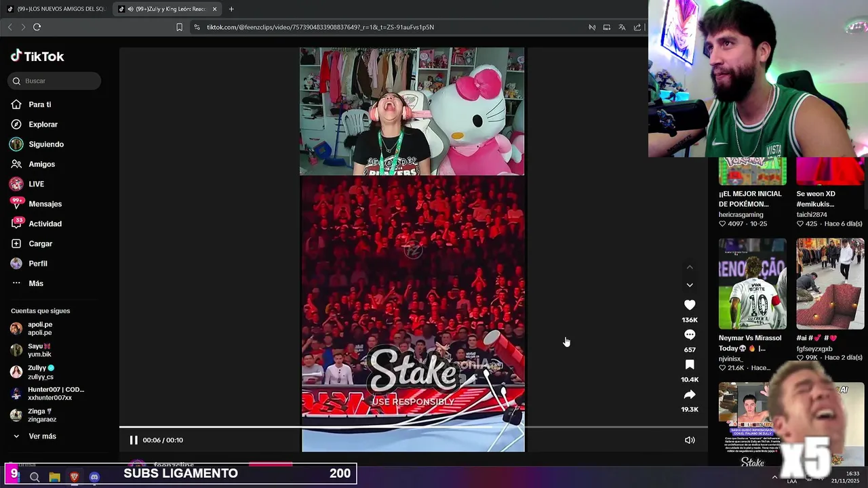Click the tiktok.com URL address field

pos(320,27)
